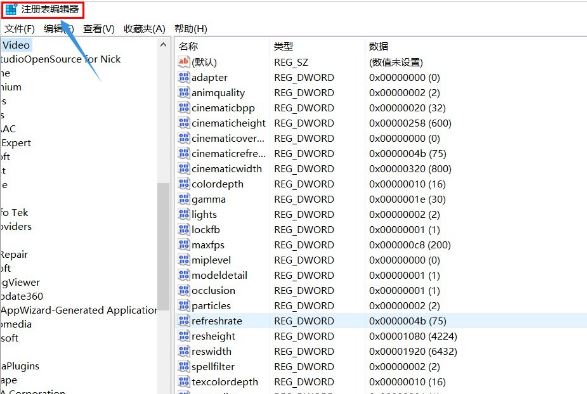Click data 0x000000c8 (200) for maxfps
The height and width of the screenshot is (394, 587).
(x=410, y=245)
